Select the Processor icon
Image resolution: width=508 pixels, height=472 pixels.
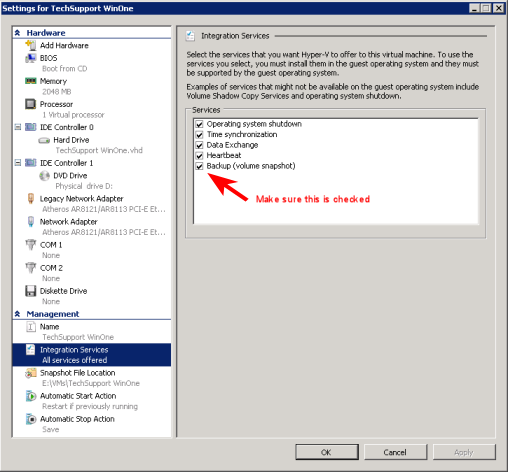pyautogui.click(x=31, y=104)
